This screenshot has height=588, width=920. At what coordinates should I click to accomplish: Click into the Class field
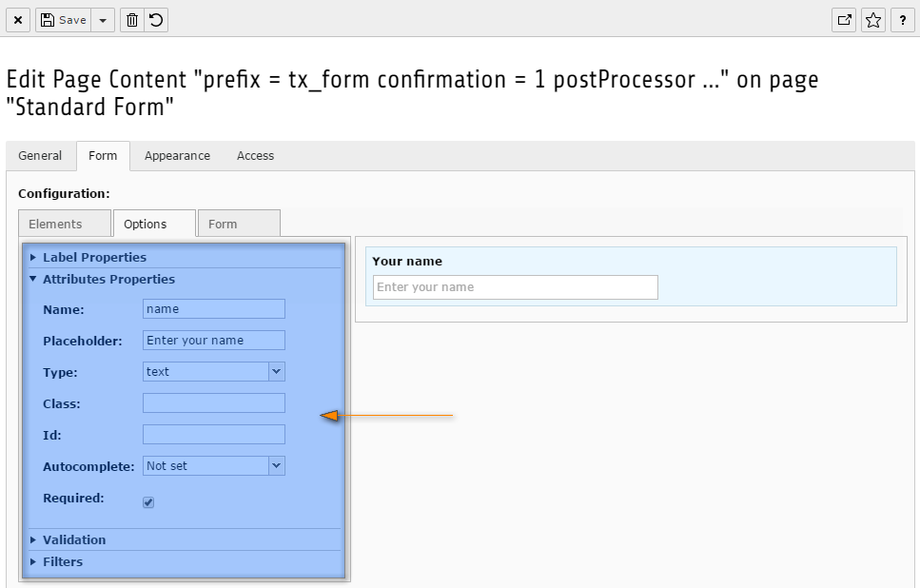[x=213, y=403]
